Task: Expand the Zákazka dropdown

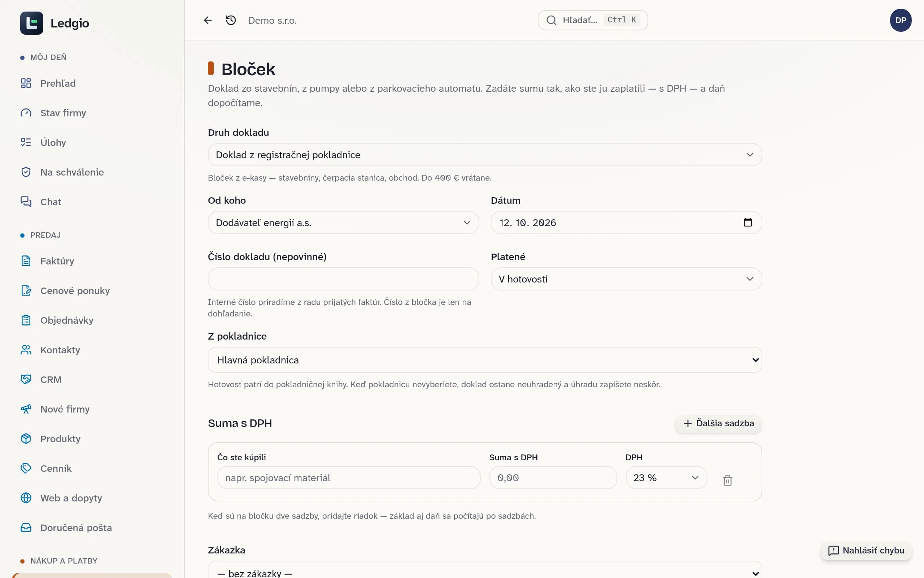Action: [x=484, y=570]
